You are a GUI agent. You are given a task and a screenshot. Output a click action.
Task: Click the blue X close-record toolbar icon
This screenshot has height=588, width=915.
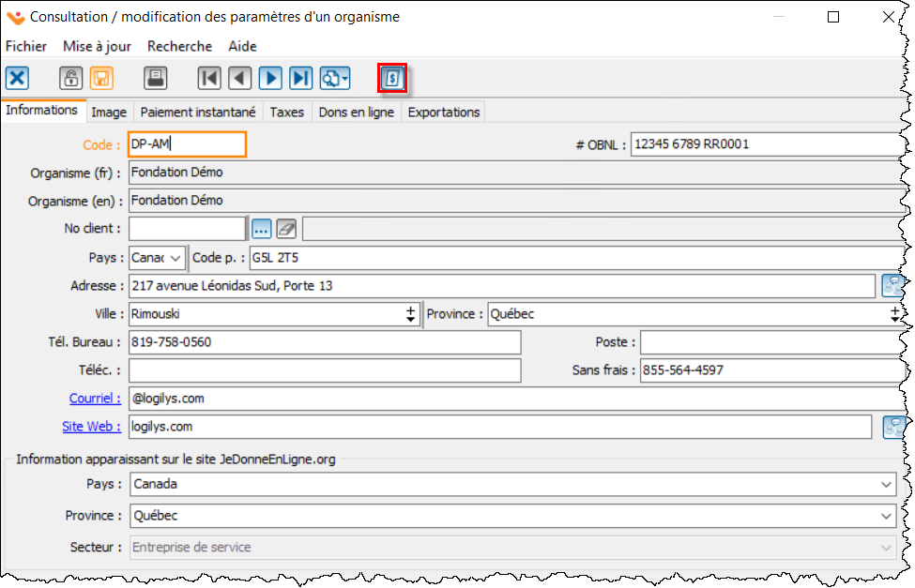click(x=18, y=79)
